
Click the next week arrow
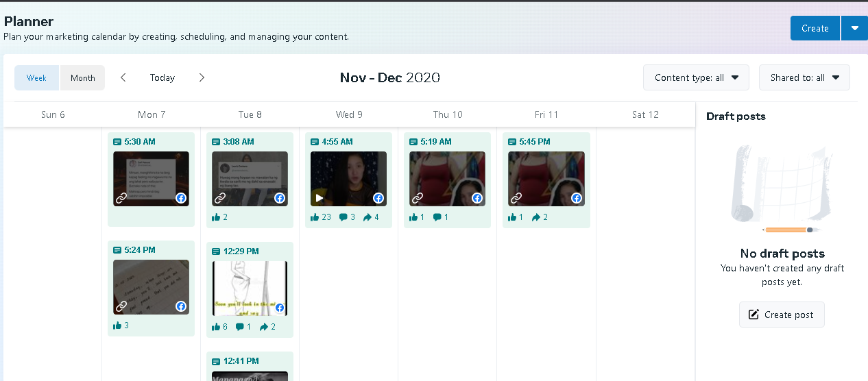(202, 77)
